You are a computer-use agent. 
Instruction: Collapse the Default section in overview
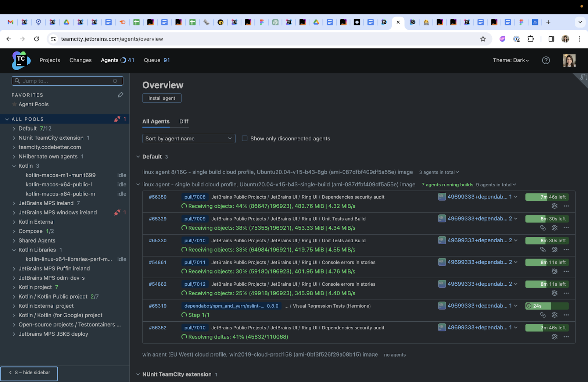pyautogui.click(x=138, y=157)
